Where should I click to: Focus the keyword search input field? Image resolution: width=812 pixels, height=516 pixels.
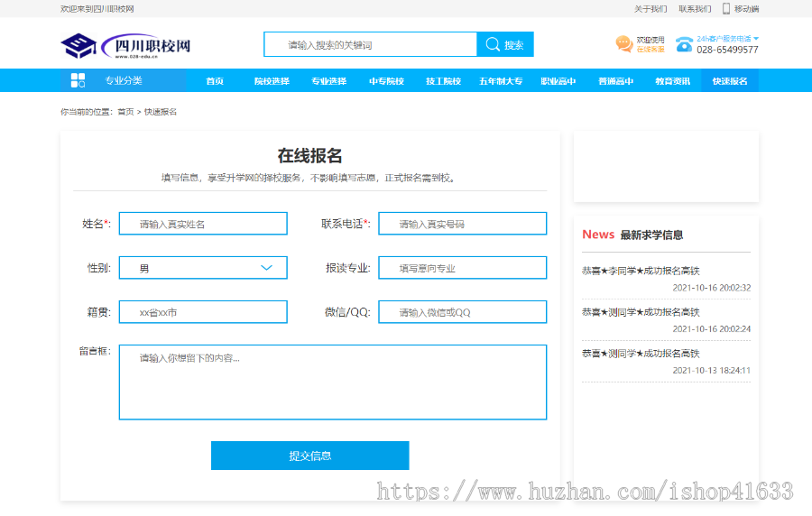[x=370, y=44]
